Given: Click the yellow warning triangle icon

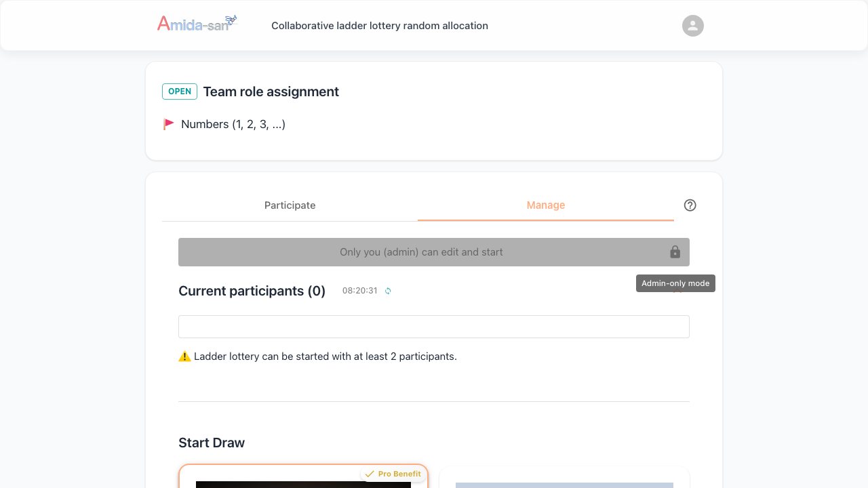Looking at the screenshot, I should 184,357.
